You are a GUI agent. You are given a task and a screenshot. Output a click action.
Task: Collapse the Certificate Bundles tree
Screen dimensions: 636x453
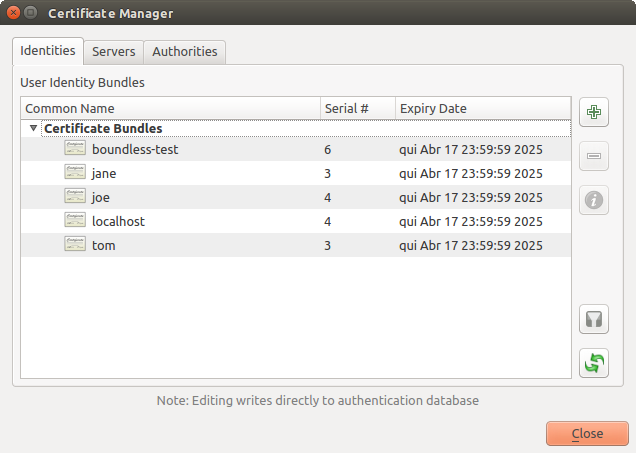[34, 129]
